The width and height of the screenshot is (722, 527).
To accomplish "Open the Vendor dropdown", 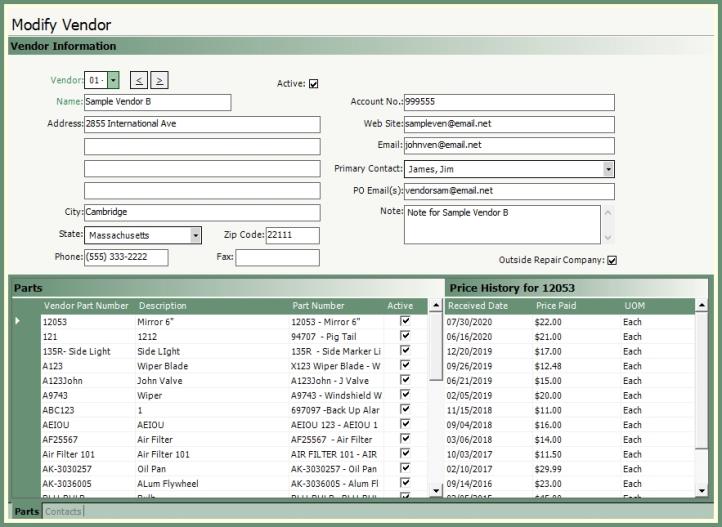I will (113, 80).
